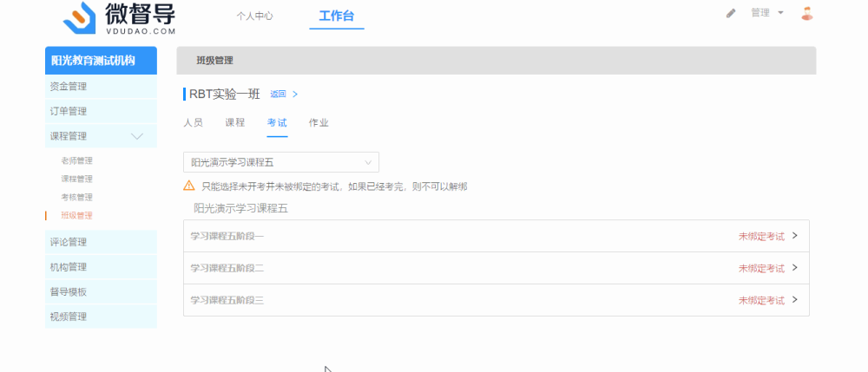Click the warning triangle icon

tap(188, 186)
